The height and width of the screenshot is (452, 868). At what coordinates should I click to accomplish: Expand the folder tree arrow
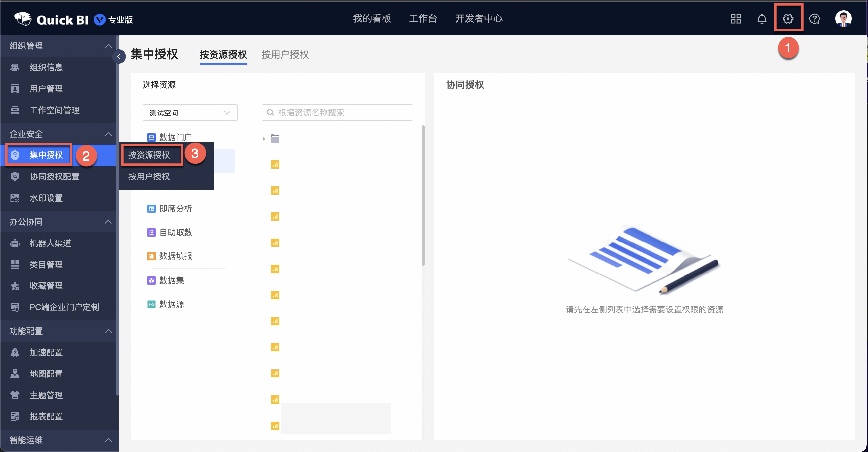coord(264,139)
